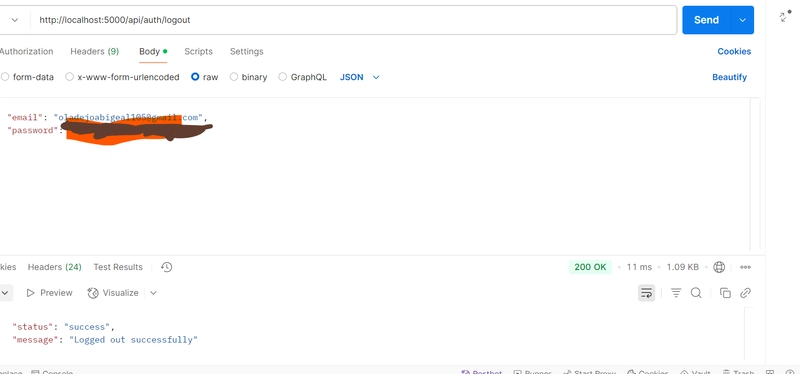This screenshot has height=374, width=800.
Task: Click the 200 OK status badge
Action: click(590, 267)
